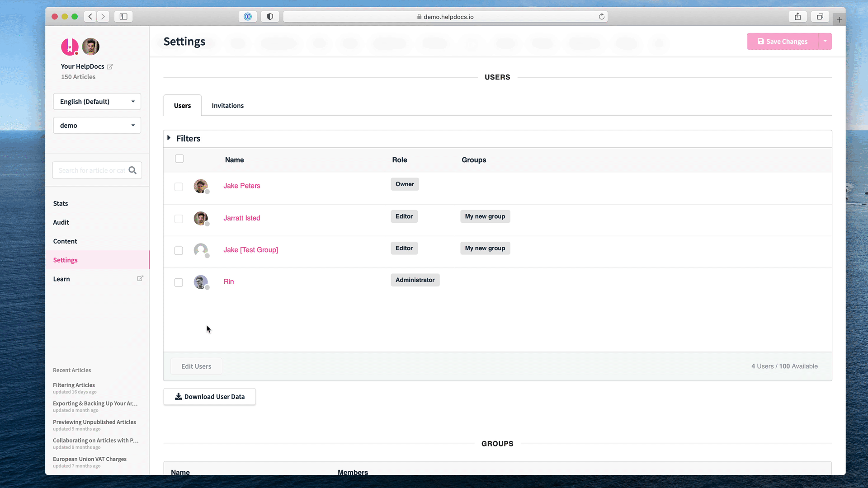
Task: Click 4 Users / 100 Available text
Action: [x=785, y=366]
